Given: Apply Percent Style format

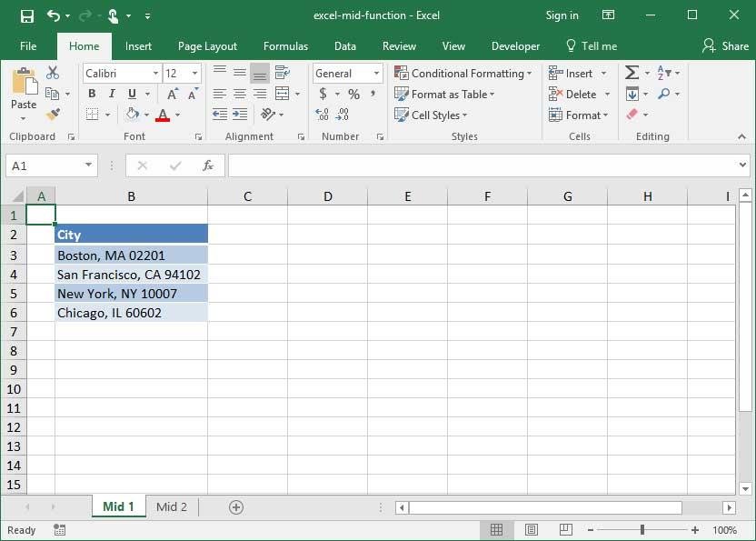Looking at the screenshot, I should (353, 94).
